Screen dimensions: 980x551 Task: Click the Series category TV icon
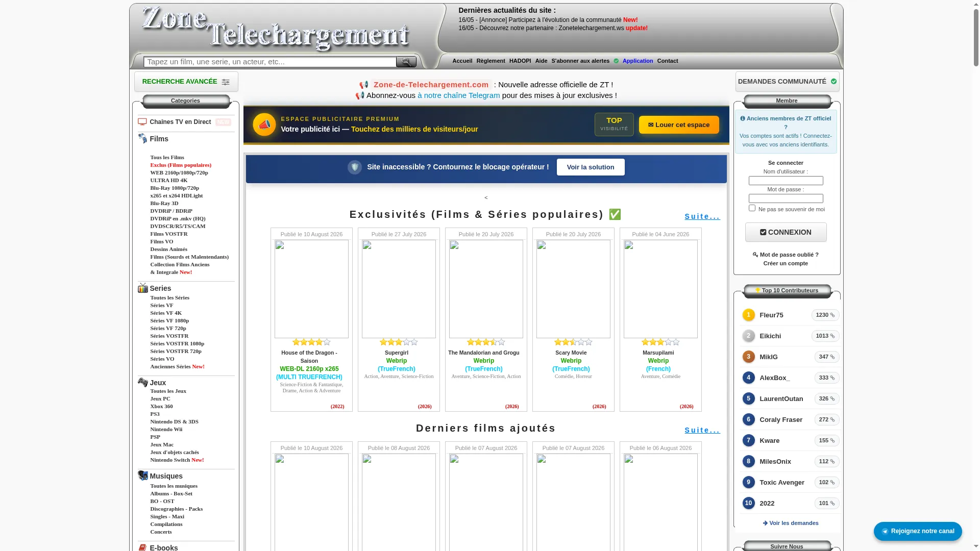(143, 288)
